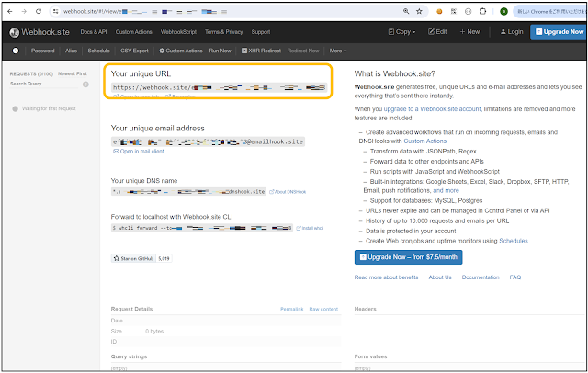Click the whcli forward command

pyautogui.click(x=202, y=228)
